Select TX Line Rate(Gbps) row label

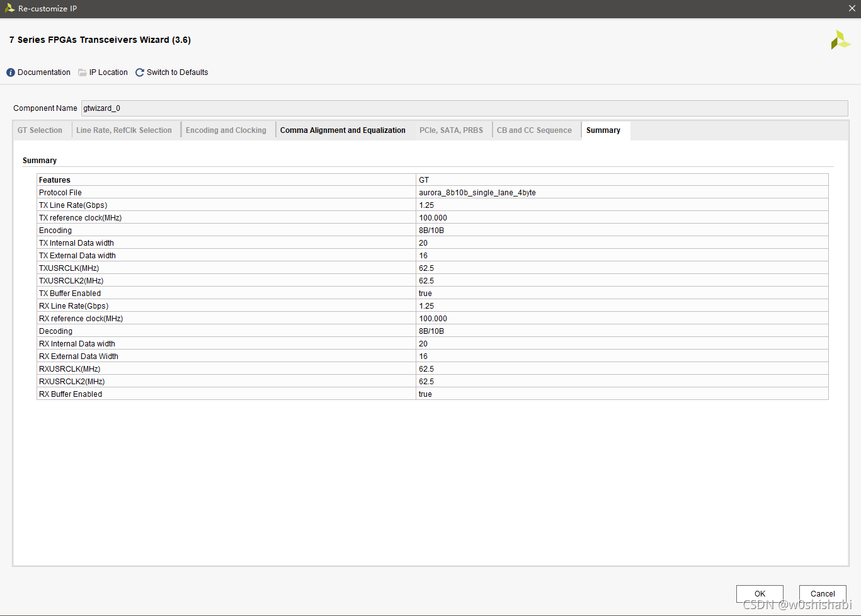(73, 205)
